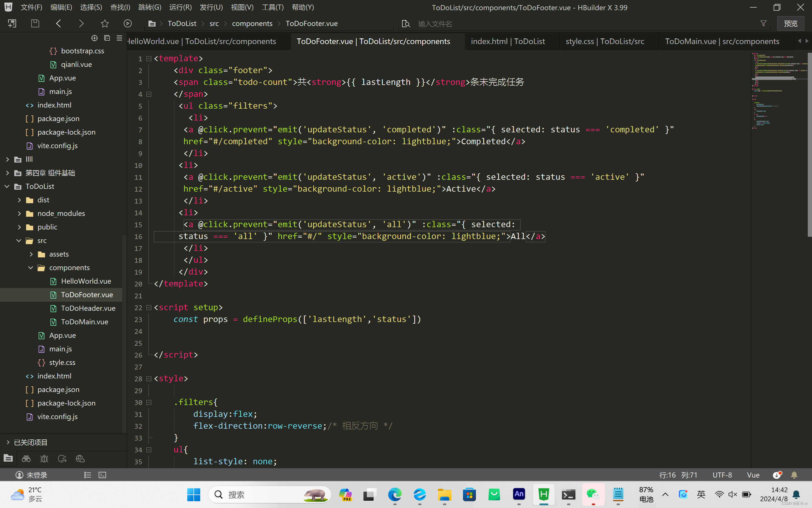Viewport: 812px width, 508px height.
Task: Expand the assets folder
Action: 31,254
